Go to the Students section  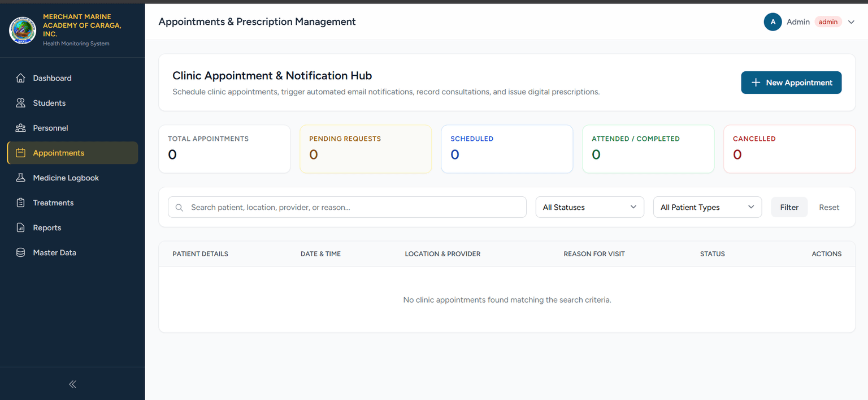(x=72, y=103)
